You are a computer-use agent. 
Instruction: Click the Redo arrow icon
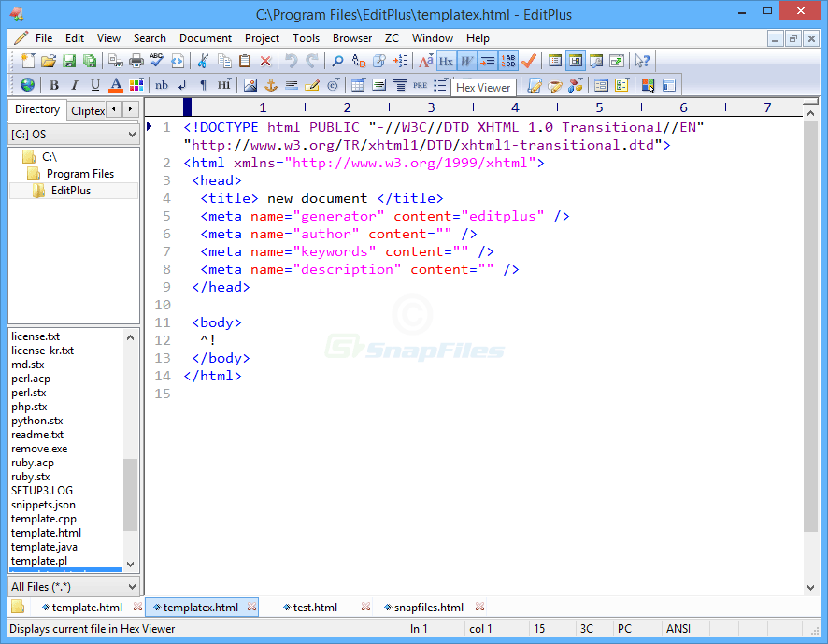point(312,61)
